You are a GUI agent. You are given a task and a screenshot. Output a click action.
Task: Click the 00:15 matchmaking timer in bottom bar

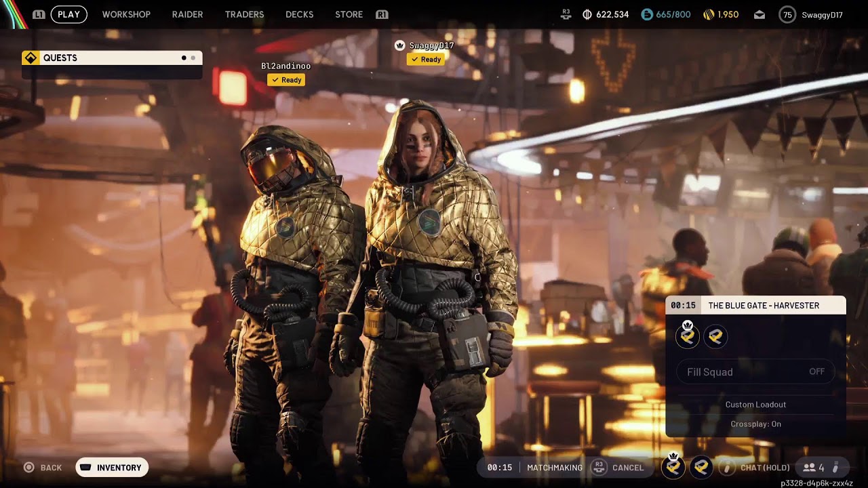click(x=499, y=468)
